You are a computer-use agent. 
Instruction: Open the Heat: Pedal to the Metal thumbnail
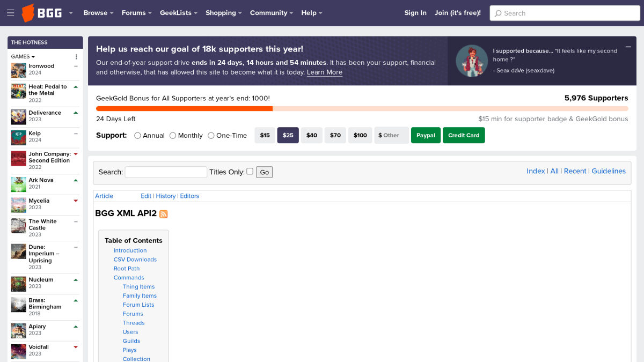(x=19, y=91)
